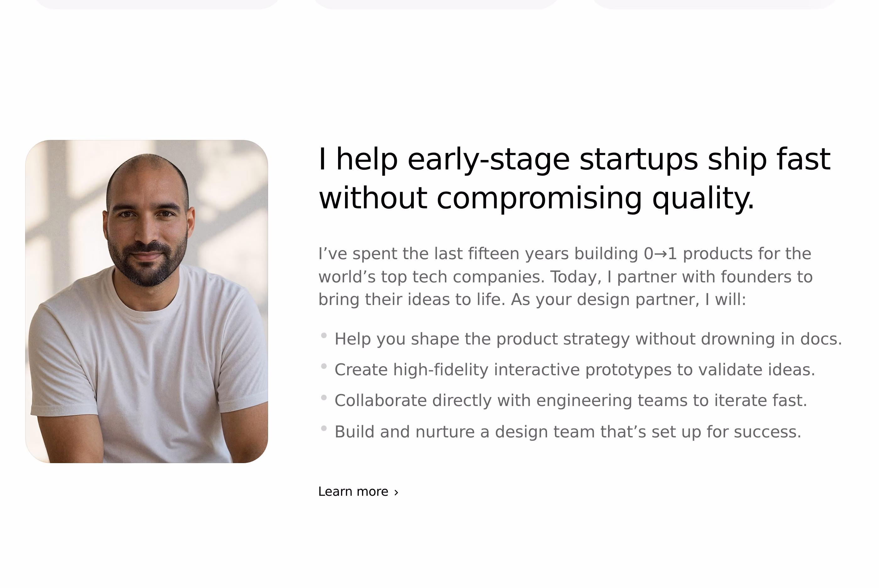Click the bullet dot before 'Help you shape'
The height and width of the screenshot is (588, 879).
tap(324, 335)
